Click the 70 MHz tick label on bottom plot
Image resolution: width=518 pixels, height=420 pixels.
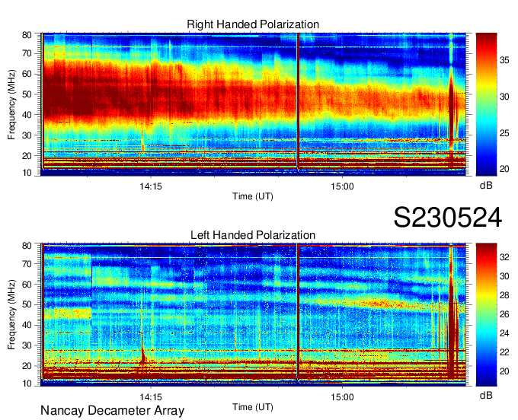tap(27, 263)
